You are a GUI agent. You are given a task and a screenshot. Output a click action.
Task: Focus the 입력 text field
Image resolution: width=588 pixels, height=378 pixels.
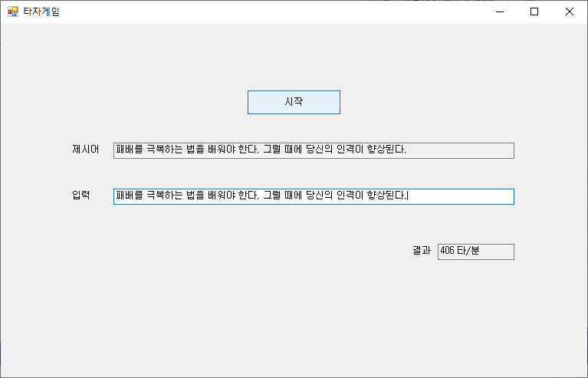(x=314, y=196)
